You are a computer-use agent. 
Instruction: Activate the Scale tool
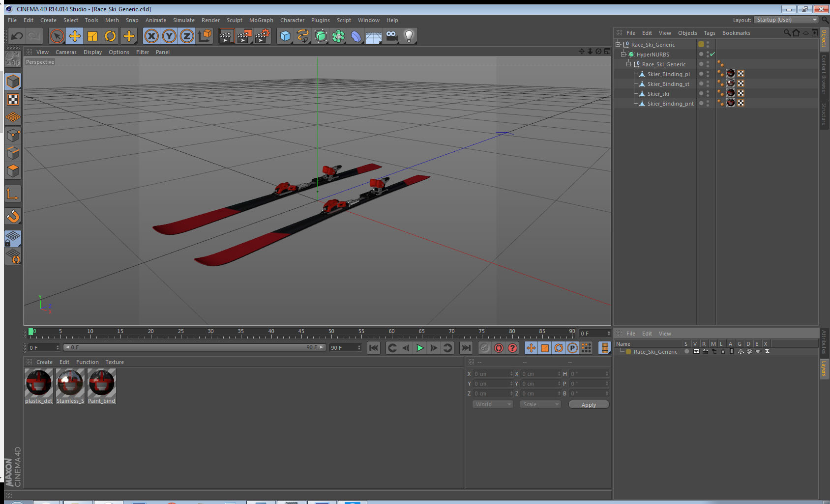point(92,36)
